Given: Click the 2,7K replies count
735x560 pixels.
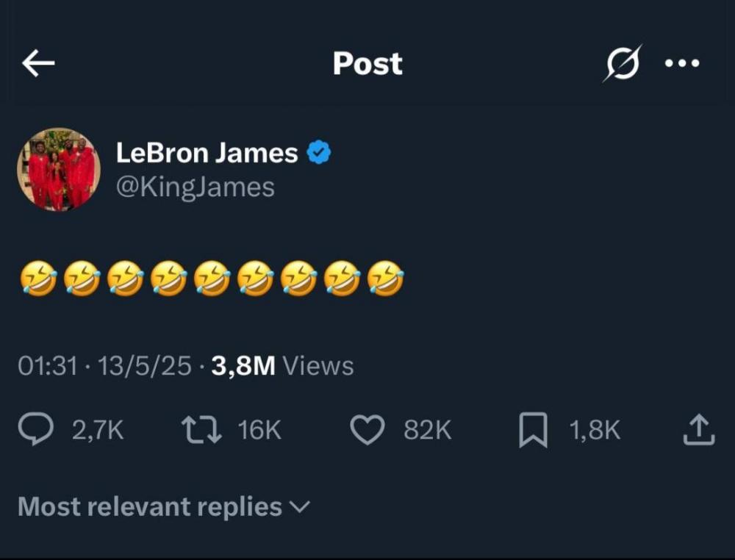Looking at the screenshot, I should tap(98, 431).
